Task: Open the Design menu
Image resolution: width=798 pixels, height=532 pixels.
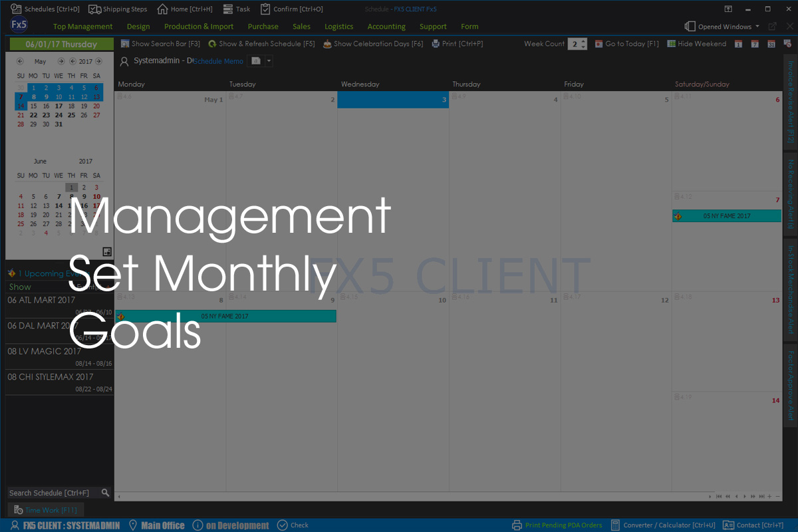Action: (x=138, y=27)
